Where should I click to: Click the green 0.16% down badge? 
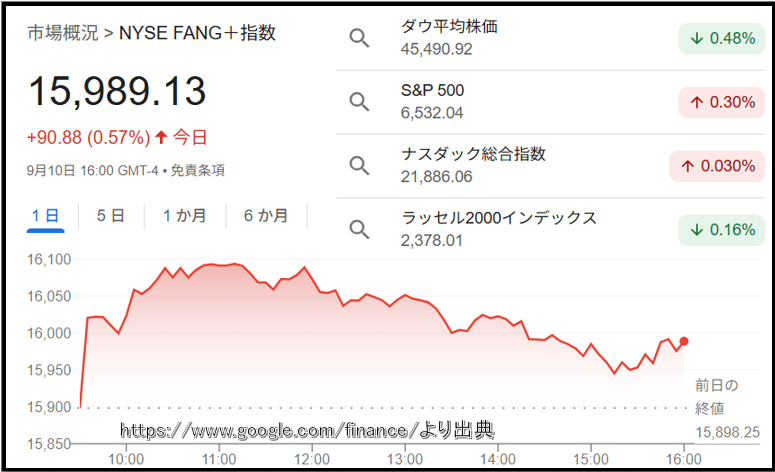click(x=722, y=230)
